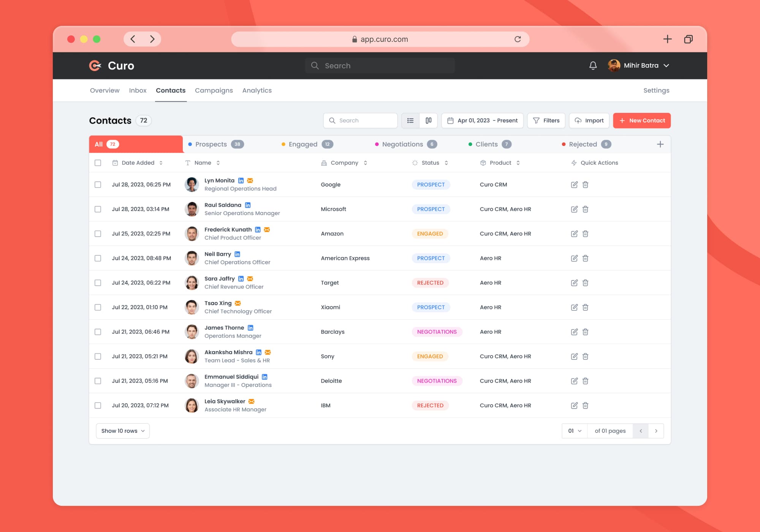Go to next page arrow
The width and height of the screenshot is (760, 532).
pos(656,431)
